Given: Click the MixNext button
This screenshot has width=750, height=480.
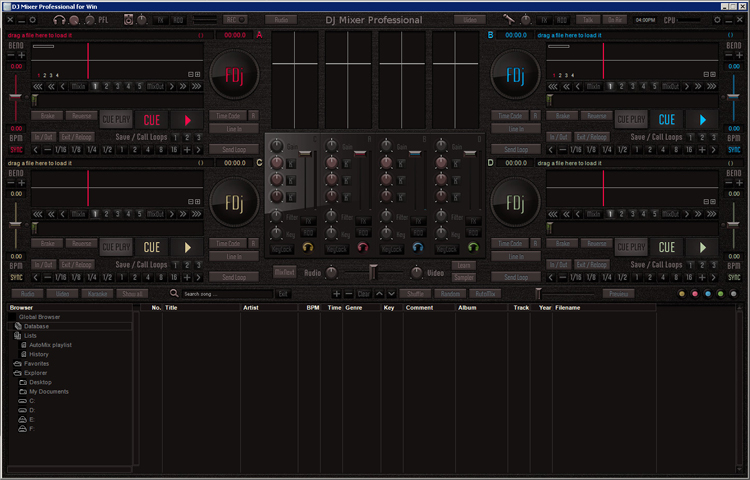Looking at the screenshot, I should (x=285, y=273).
